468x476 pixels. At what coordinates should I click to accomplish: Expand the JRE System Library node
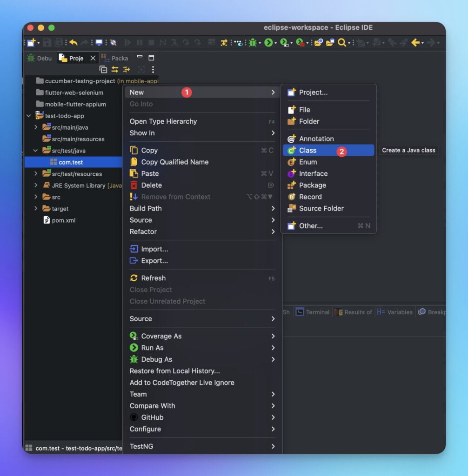pos(36,185)
